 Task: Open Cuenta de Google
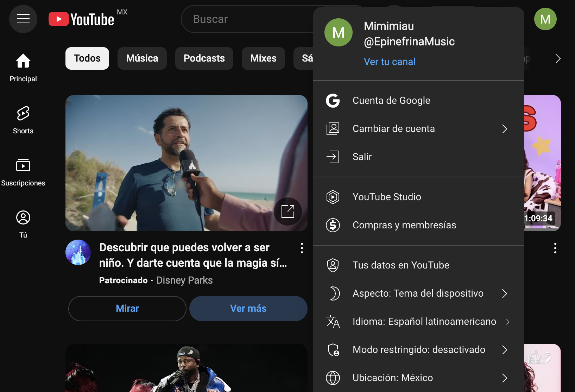[x=419, y=101]
